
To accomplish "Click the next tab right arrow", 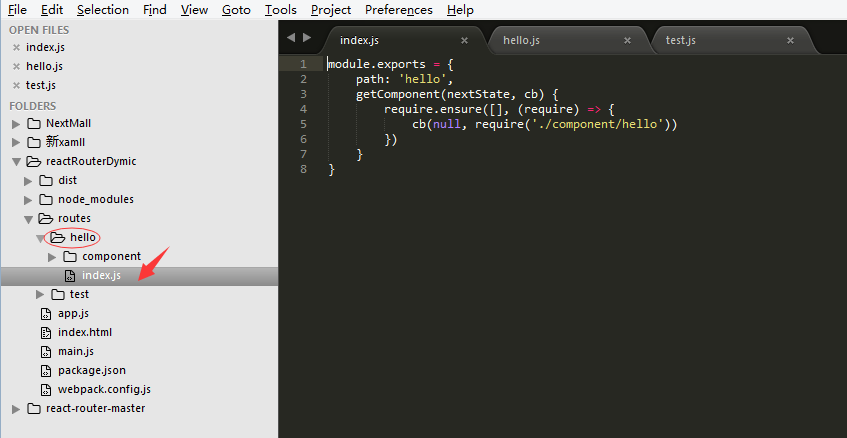I will [307, 37].
